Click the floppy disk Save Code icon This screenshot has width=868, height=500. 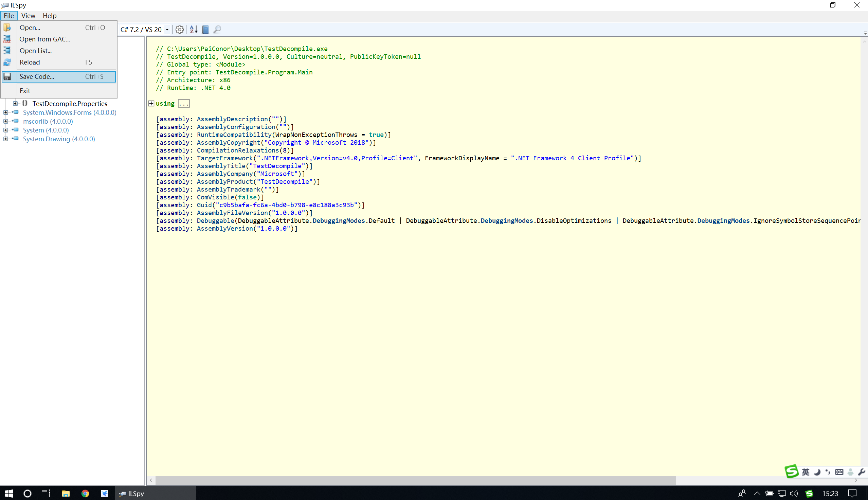coord(7,76)
